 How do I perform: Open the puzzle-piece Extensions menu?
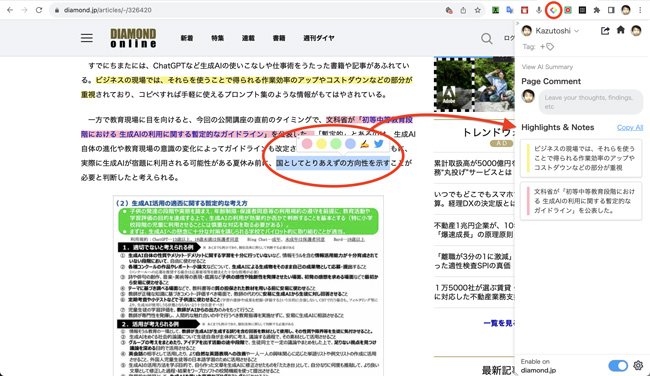click(597, 10)
